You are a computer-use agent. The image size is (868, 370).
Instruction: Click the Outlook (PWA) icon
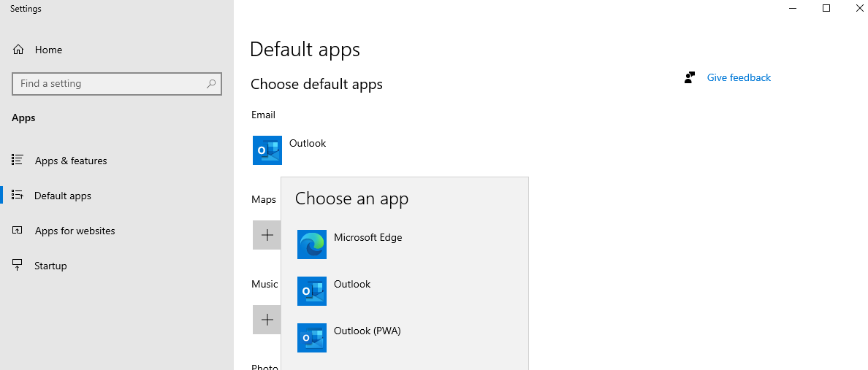[312, 337]
